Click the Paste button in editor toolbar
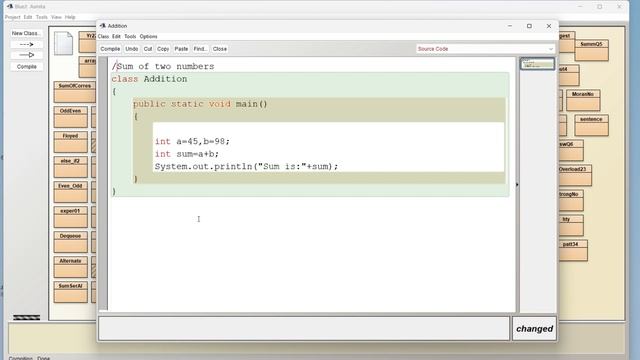Viewport: 640px width, 360px height. coord(181,49)
